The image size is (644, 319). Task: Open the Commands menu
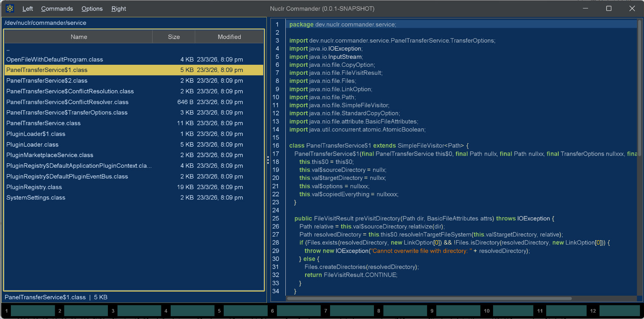(57, 8)
